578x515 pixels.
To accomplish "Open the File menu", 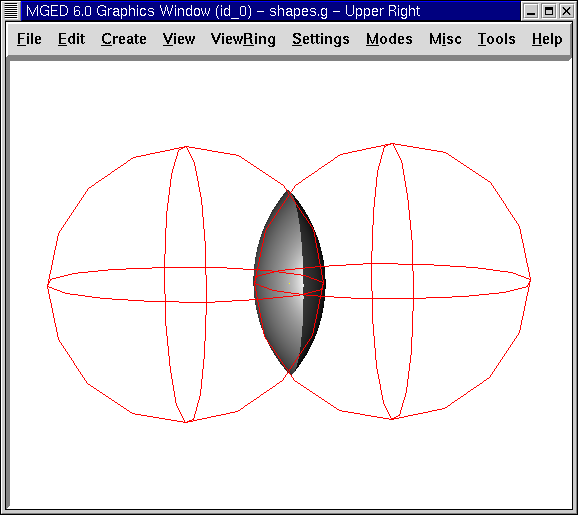I will coord(29,39).
